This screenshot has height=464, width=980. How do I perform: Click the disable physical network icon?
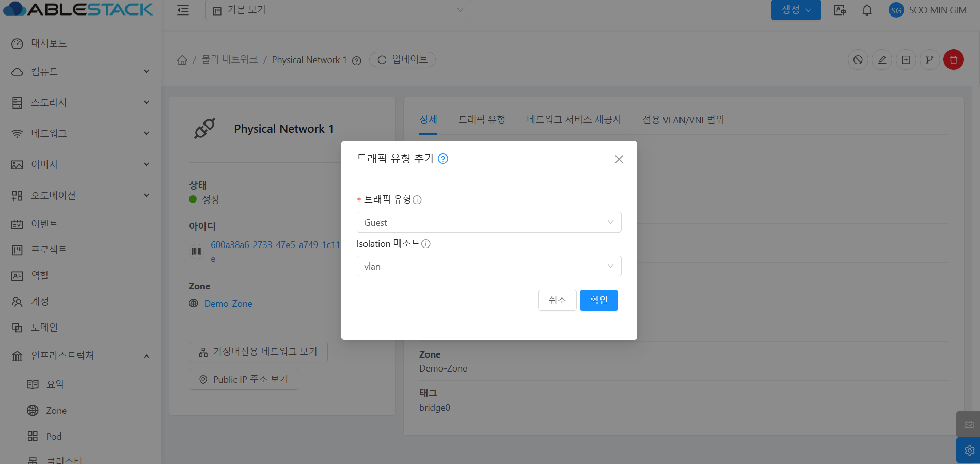(x=858, y=60)
